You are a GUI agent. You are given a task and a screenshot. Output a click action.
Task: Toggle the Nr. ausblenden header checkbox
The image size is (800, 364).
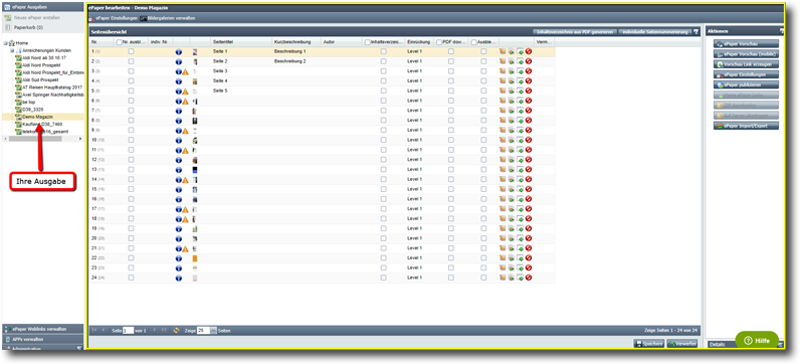119,42
